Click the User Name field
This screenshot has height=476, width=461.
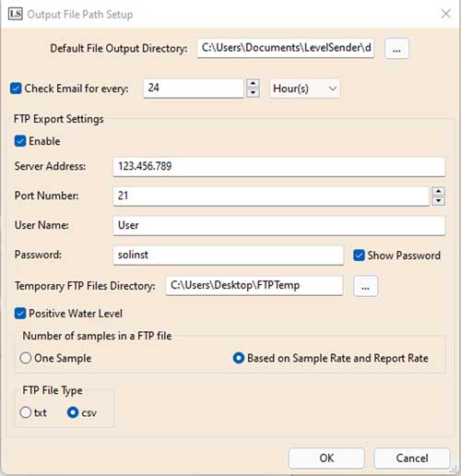[278, 225]
